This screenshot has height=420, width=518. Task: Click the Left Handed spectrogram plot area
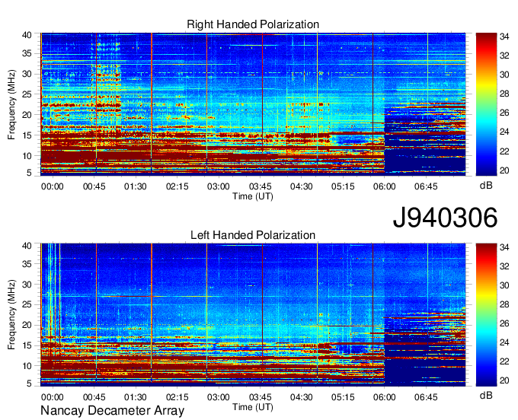click(x=253, y=314)
